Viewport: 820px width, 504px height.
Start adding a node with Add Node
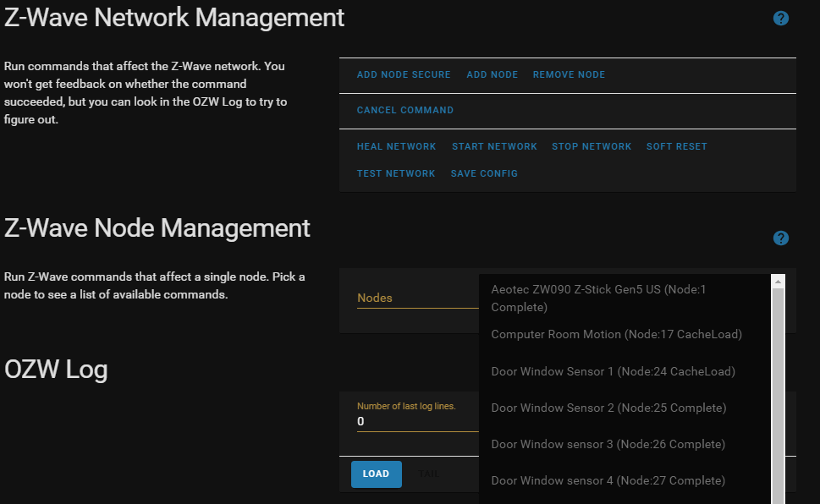click(x=493, y=74)
